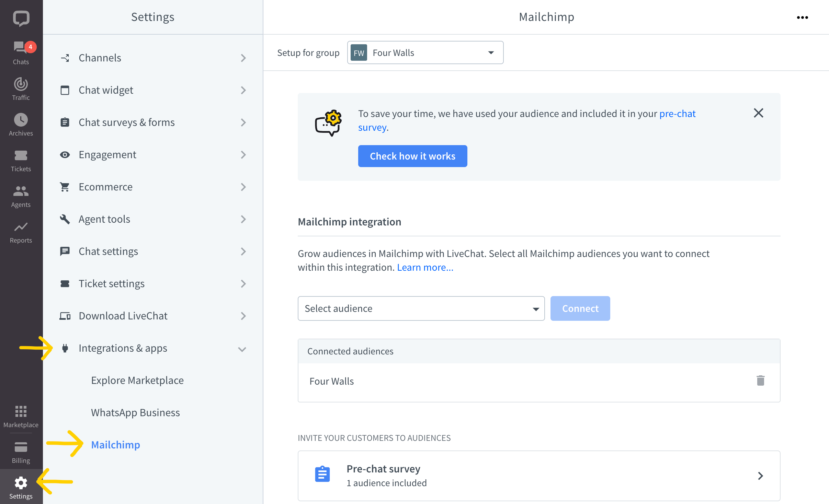Screen dimensions: 829x504
Task: Click the Engagement eye icon
Action: (65, 155)
